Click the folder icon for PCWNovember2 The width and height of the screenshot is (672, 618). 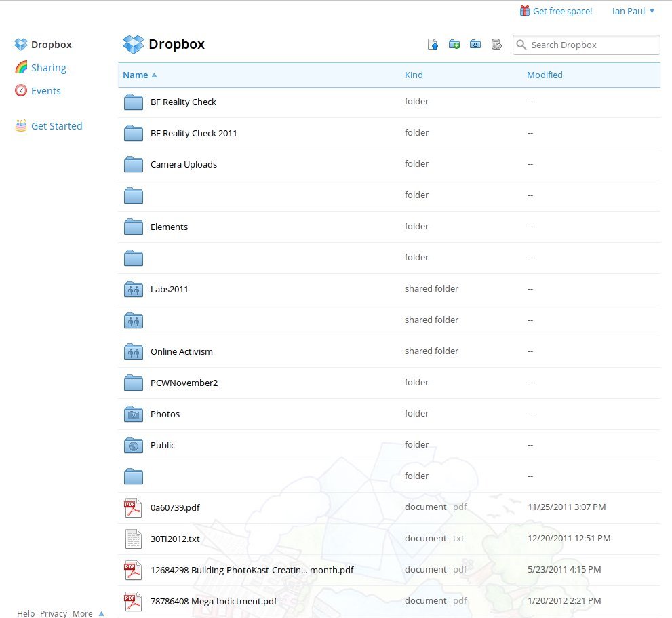tap(134, 383)
